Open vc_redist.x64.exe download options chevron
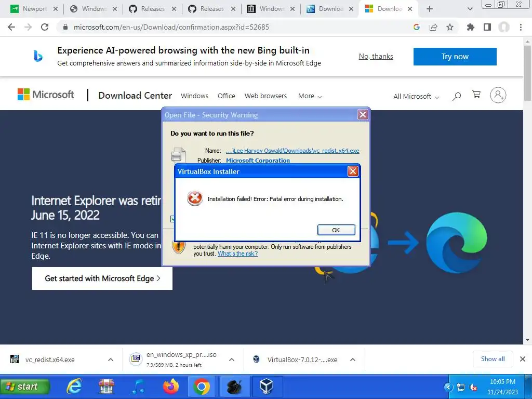The width and height of the screenshot is (532, 399). tap(111, 360)
